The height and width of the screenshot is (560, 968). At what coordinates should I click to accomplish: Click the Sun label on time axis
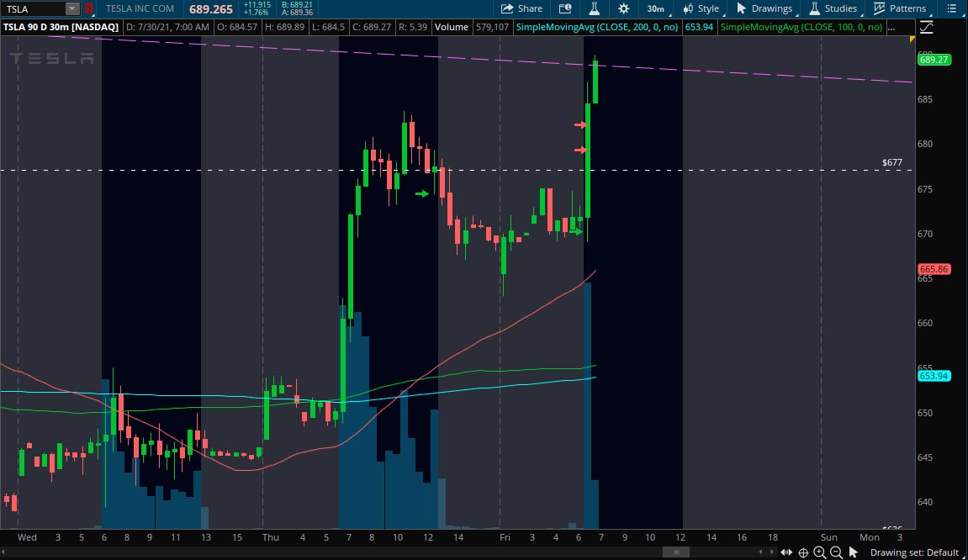[828, 537]
